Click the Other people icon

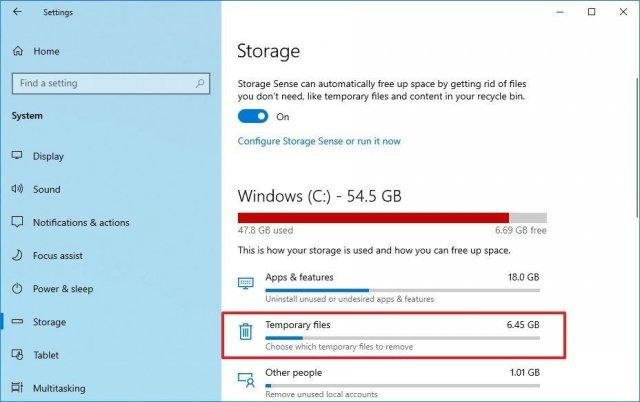click(x=246, y=380)
